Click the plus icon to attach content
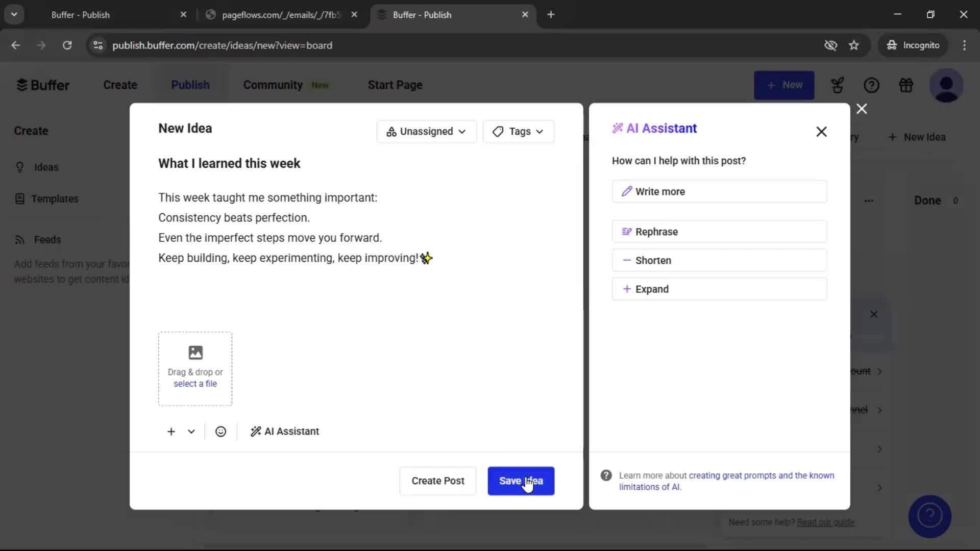This screenshot has width=980, height=551. point(170,431)
